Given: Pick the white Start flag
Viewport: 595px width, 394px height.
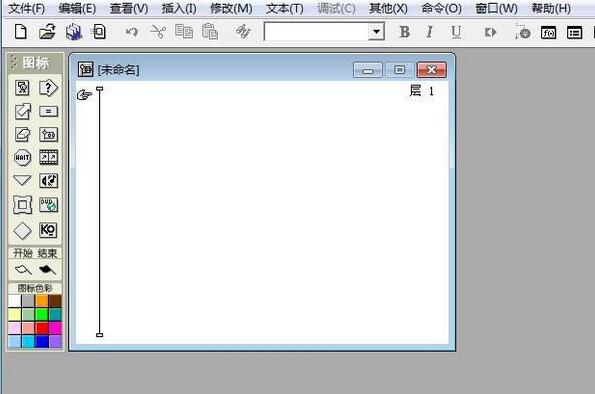Looking at the screenshot, I should pyautogui.click(x=23, y=270).
